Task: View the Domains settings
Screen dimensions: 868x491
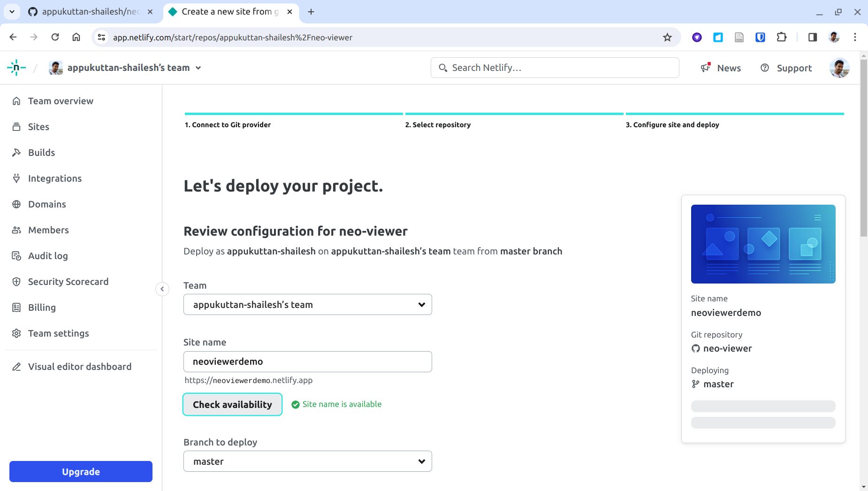Action: [47, 204]
